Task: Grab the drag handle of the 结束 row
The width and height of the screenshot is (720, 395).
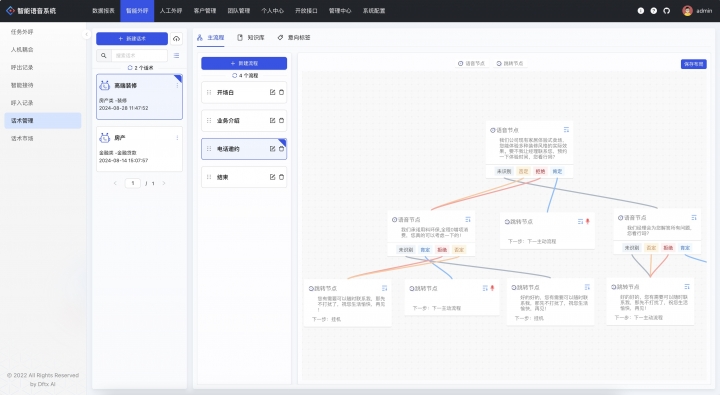Action: point(209,177)
